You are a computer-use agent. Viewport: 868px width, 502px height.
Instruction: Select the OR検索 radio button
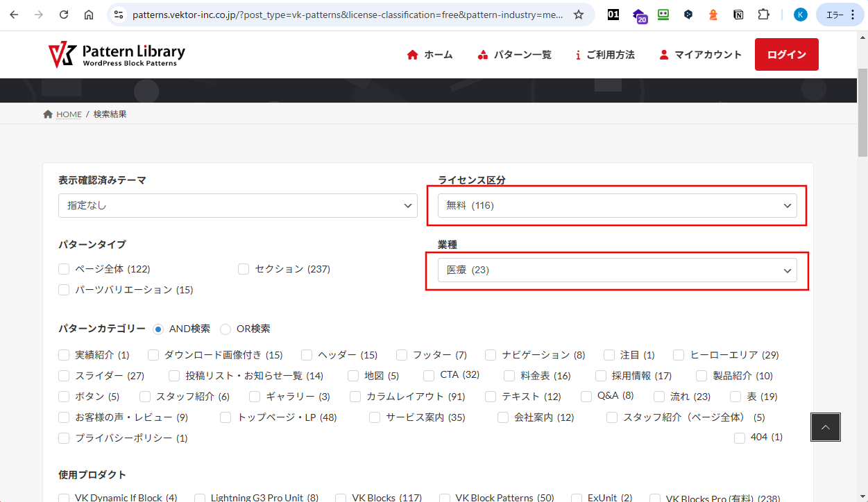point(225,329)
